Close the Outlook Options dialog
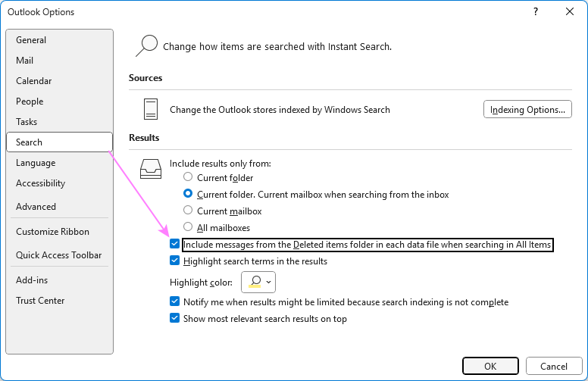Image resolution: width=588 pixels, height=381 pixels. coord(570,11)
